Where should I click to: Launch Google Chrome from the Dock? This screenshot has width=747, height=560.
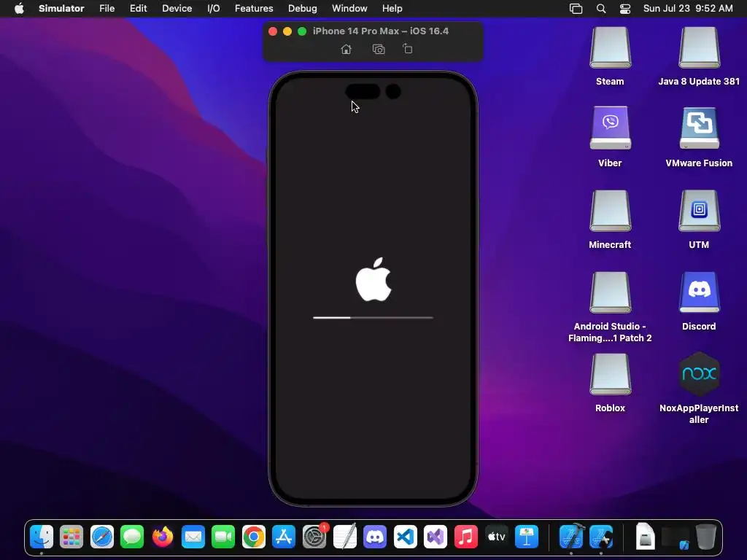(x=253, y=537)
